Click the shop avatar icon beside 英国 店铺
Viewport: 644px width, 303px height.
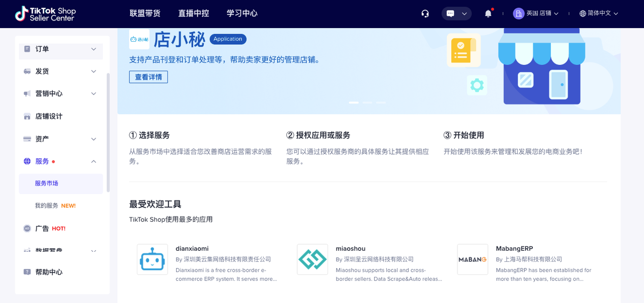pos(519,14)
